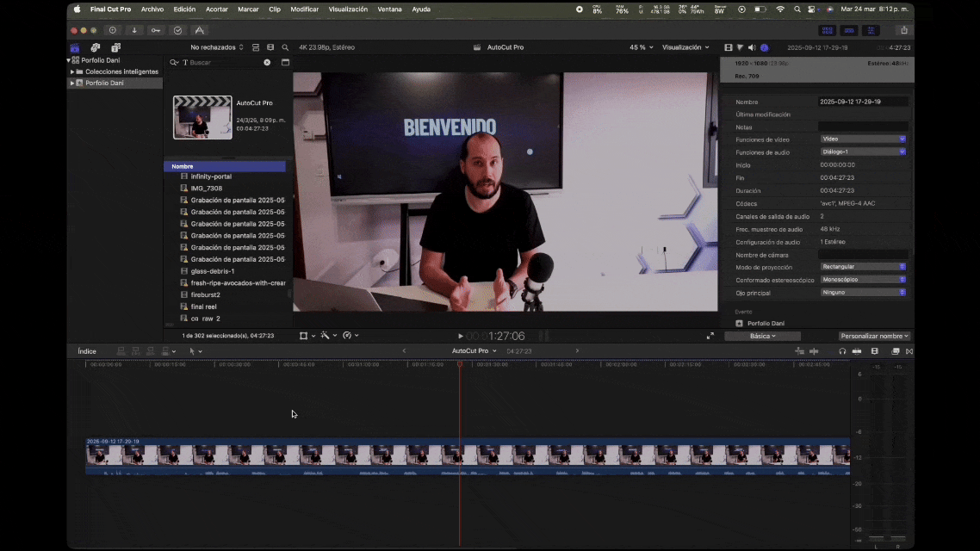The width and height of the screenshot is (980, 551).
Task: Click the red playhead on timeline ruler
Action: [x=459, y=364]
